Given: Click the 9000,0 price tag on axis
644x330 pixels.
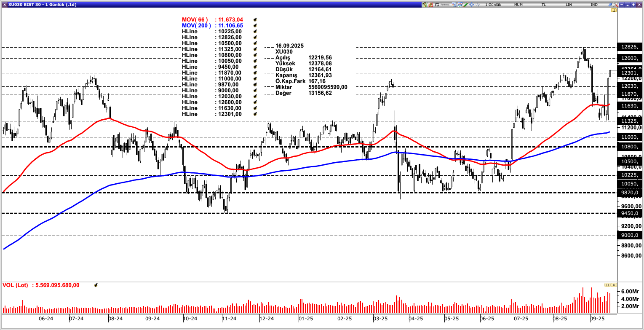Looking at the screenshot, I should (x=630, y=236).
